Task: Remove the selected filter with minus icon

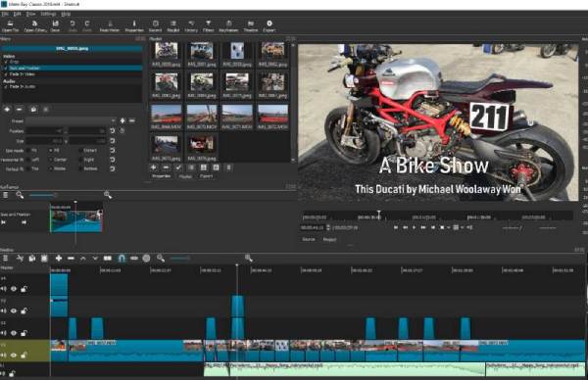Action: [20, 110]
